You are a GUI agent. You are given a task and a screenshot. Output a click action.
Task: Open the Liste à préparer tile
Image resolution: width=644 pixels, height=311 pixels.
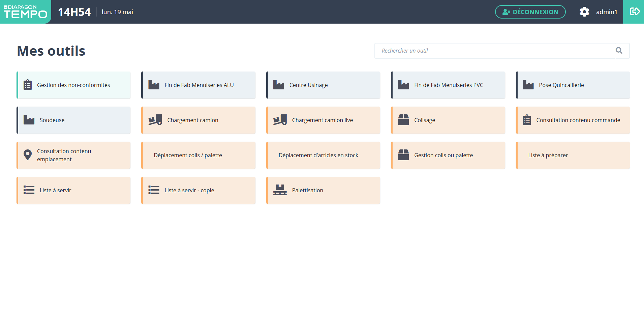(573, 155)
